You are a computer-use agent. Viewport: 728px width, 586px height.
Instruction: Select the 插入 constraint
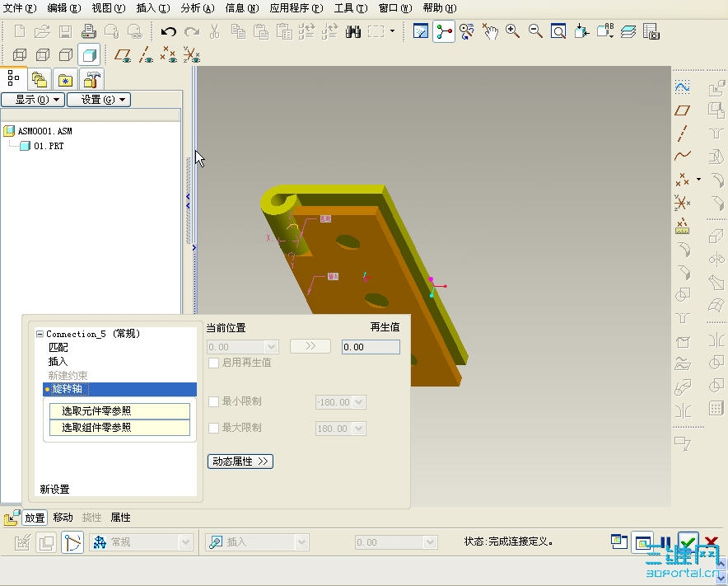click(58, 362)
